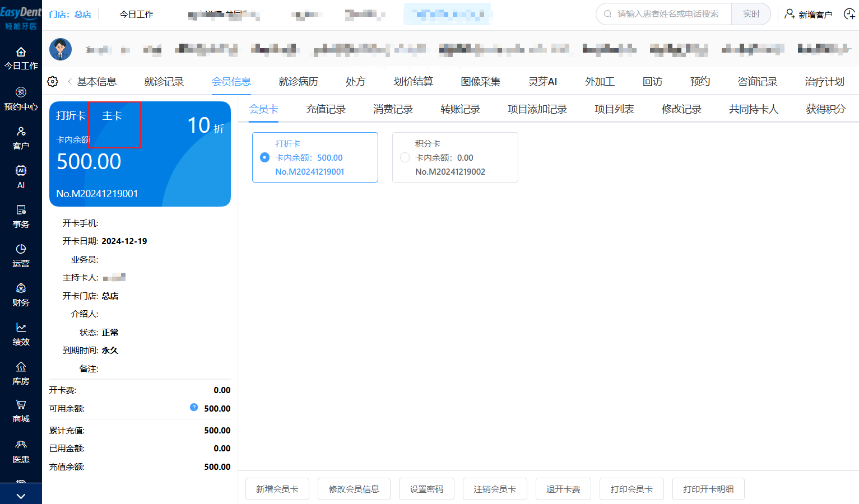The image size is (859, 504).
Task: Click the 设置密码 button
Action: click(426, 489)
